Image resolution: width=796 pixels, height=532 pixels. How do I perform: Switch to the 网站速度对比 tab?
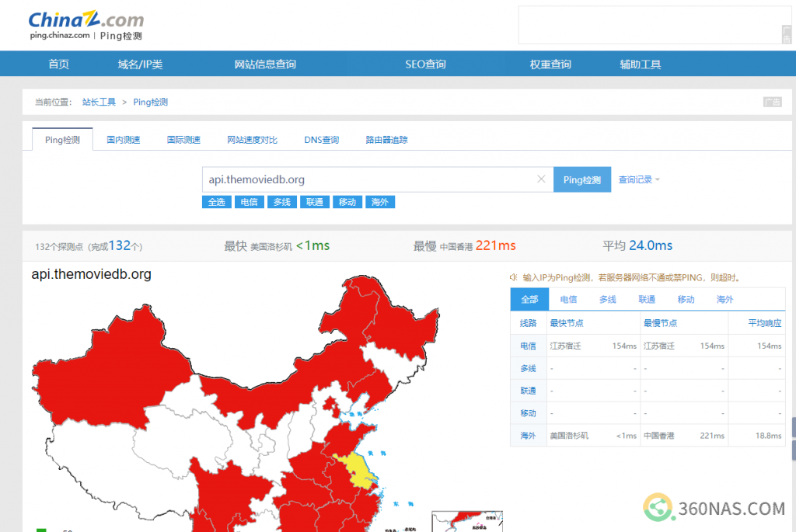253,140
